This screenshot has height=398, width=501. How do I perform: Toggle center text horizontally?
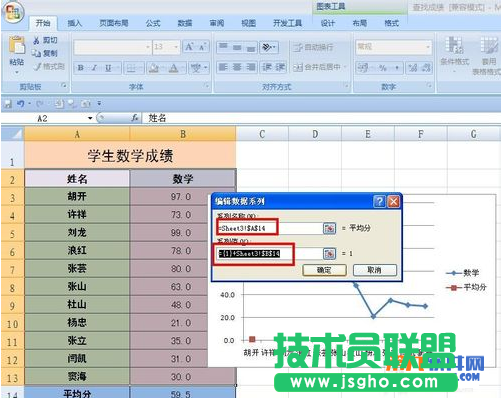(237, 67)
